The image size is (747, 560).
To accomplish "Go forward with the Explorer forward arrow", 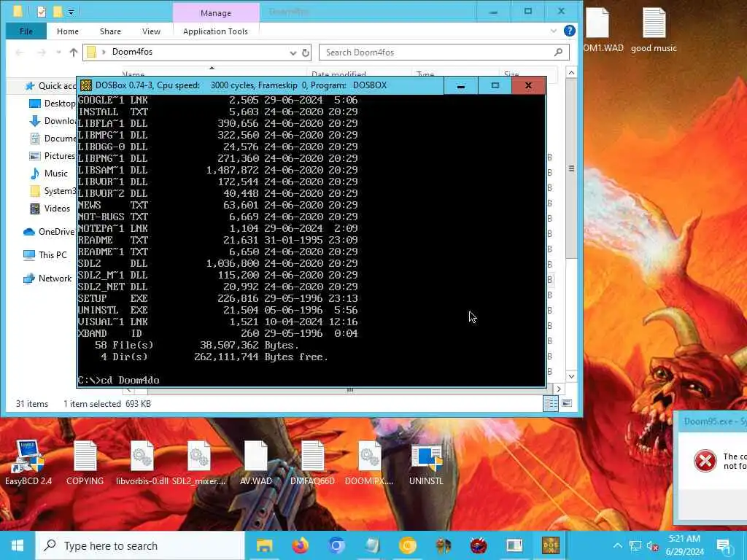I will tap(42, 52).
